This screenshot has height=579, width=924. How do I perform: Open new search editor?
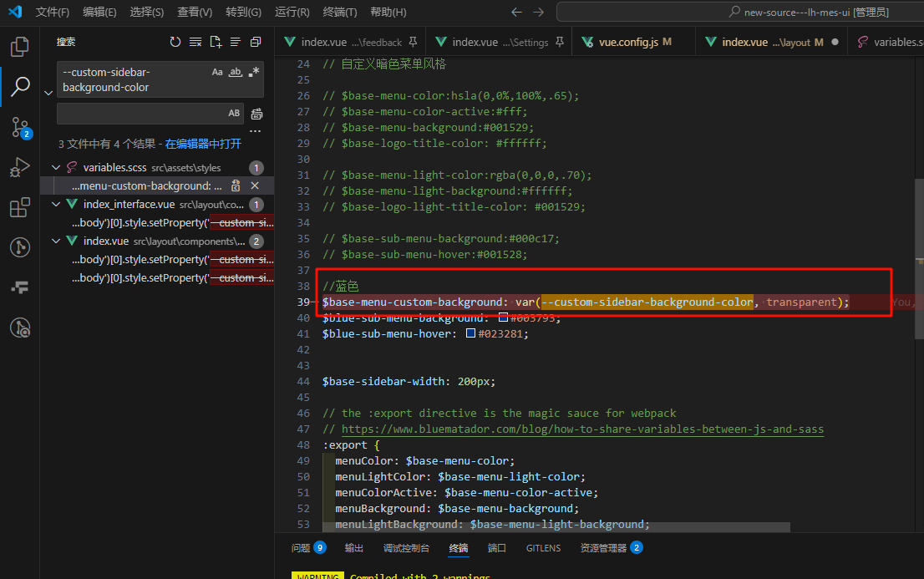click(216, 42)
